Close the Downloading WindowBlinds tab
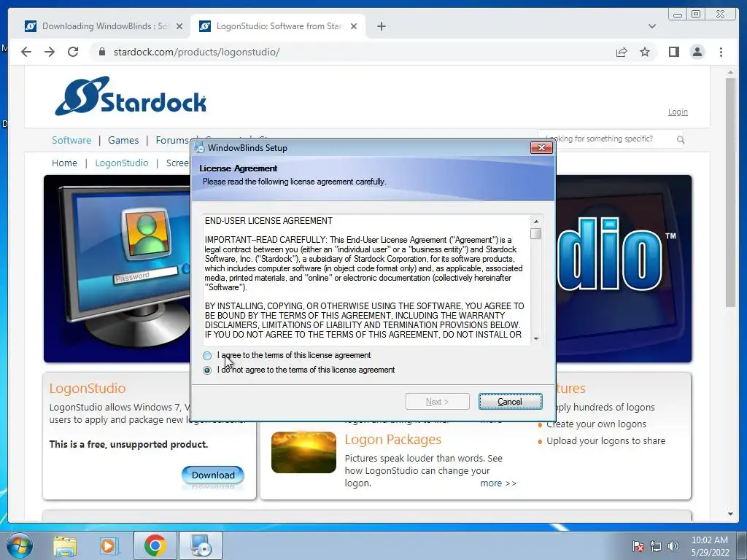The image size is (747, 560). 179,26
